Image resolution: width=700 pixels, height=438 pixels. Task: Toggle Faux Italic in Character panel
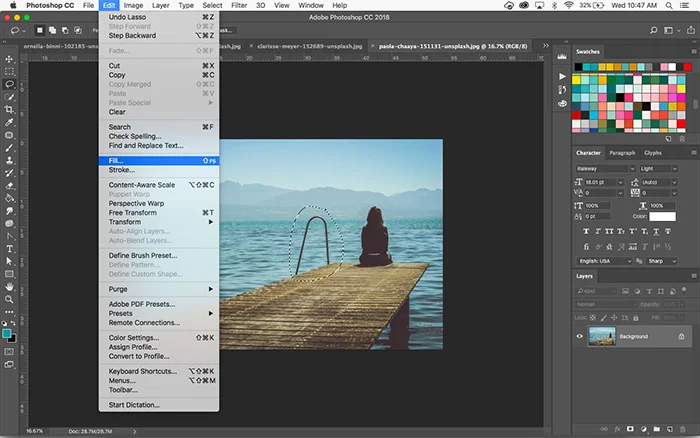click(598, 231)
